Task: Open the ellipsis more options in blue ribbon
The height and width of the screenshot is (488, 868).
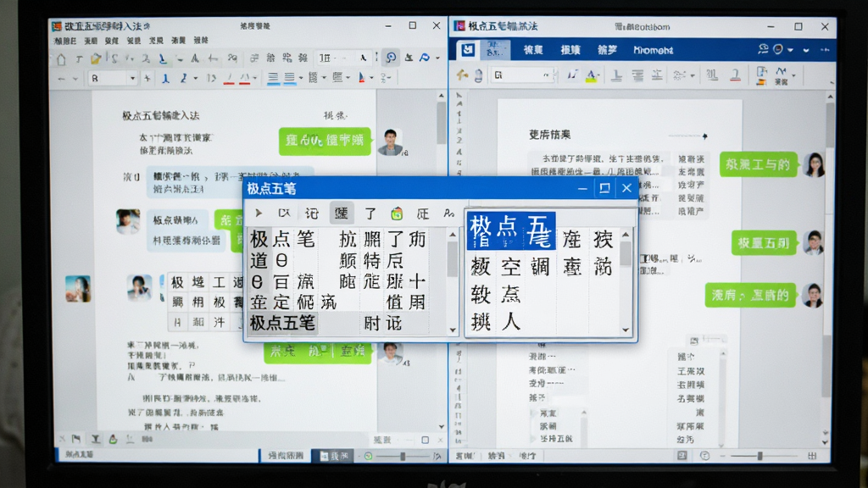Action: click(x=825, y=50)
